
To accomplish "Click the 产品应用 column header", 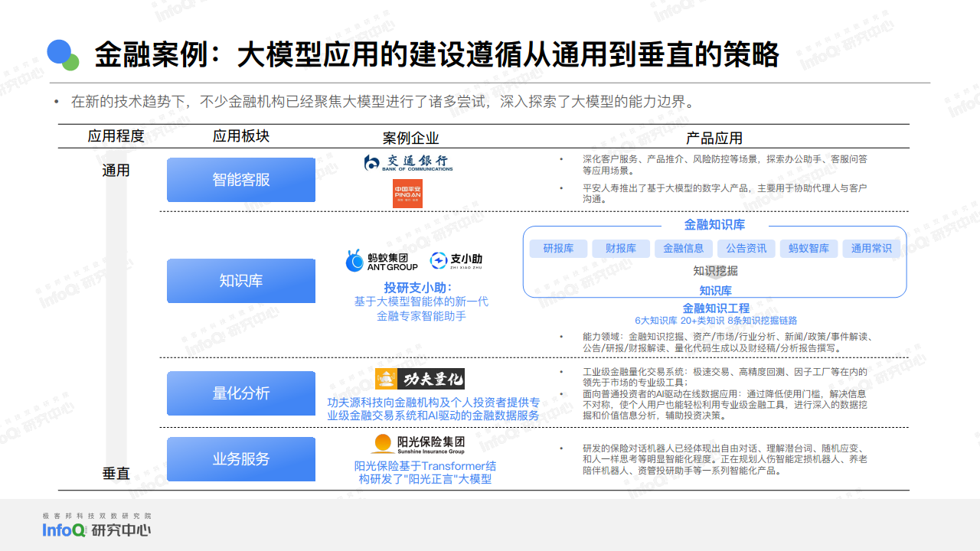I will (x=714, y=138).
